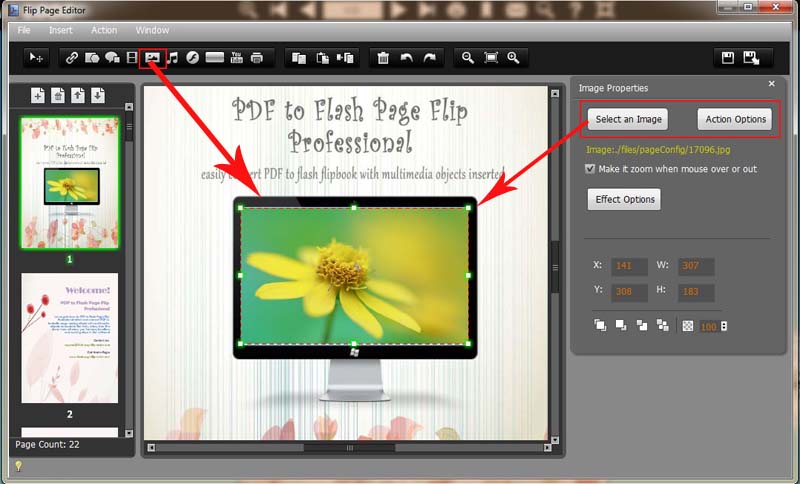Click the trash delete icon in toolbar
Image resolution: width=800 pixels, height=484 pixels.
click(383, 58)
